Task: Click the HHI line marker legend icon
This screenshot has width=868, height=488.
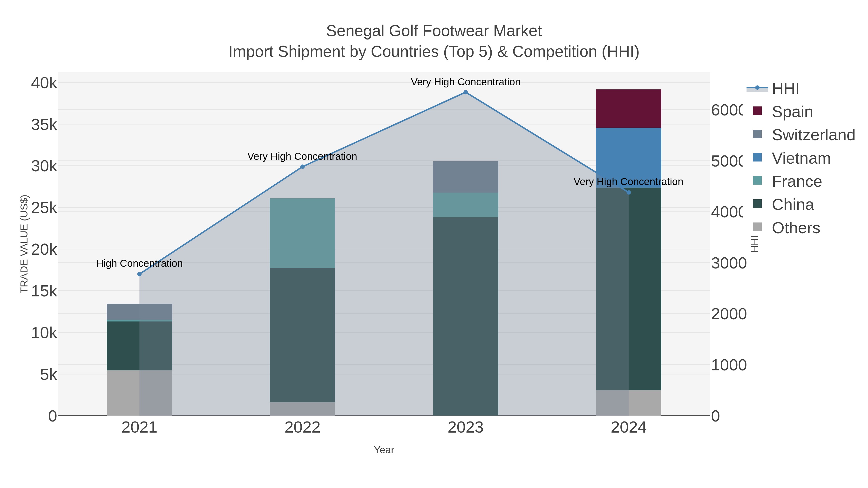Action: [757, 88]
